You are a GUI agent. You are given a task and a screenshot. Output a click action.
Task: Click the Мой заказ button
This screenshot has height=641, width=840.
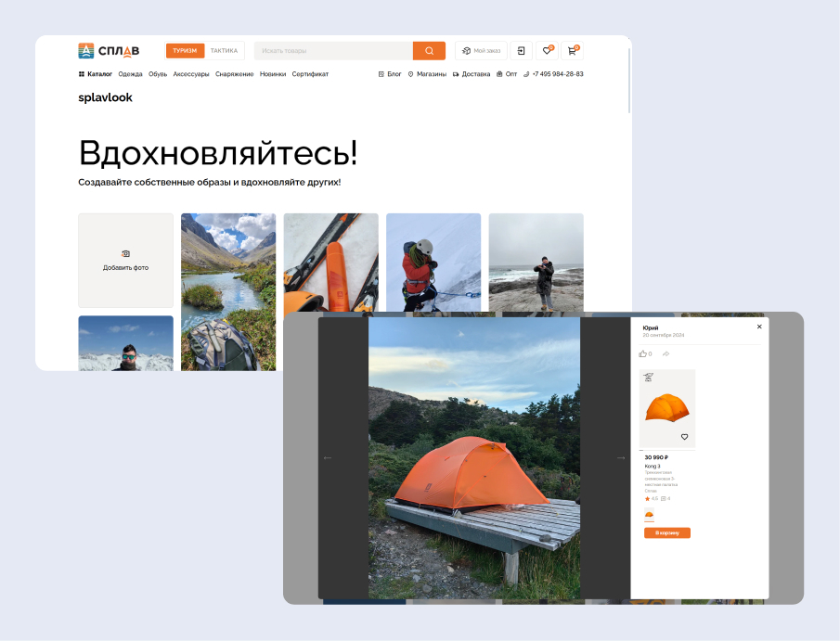(481, 51)
